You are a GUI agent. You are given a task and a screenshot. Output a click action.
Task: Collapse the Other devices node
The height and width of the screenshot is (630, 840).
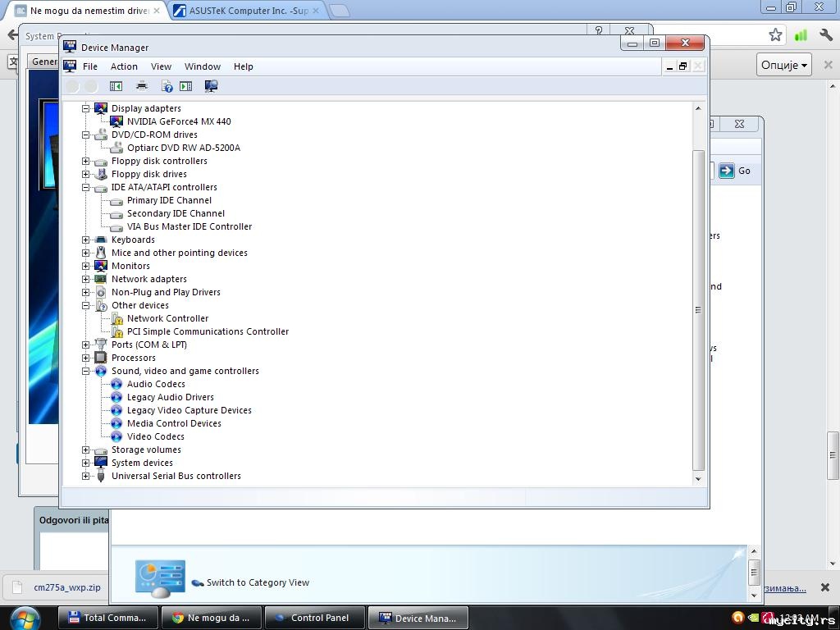tap(85, 305)
